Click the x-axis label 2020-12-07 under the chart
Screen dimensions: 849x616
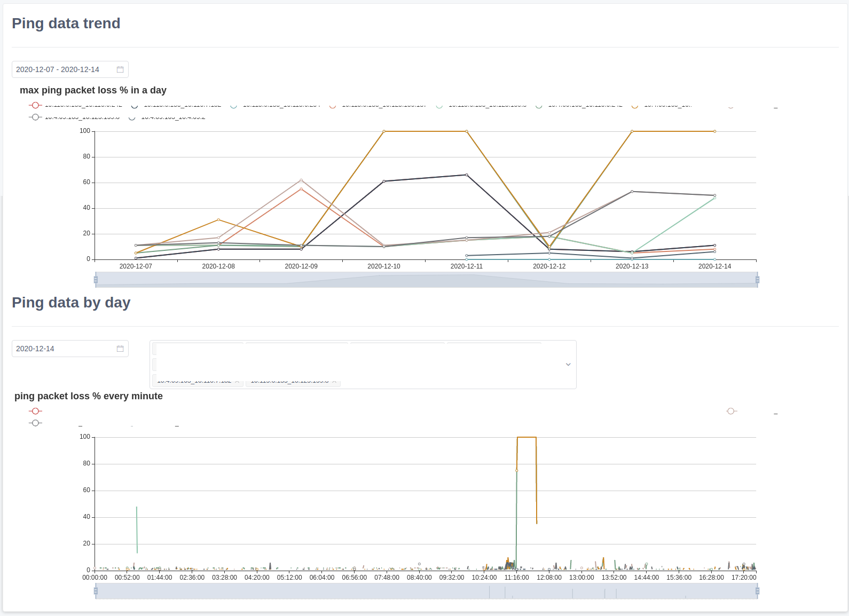coord(136,266)
